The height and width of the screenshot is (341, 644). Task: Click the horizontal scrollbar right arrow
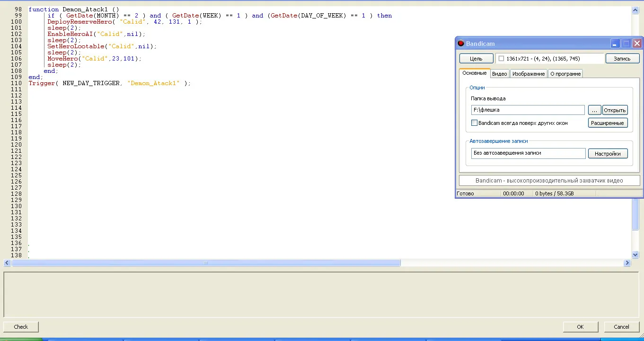627,263
